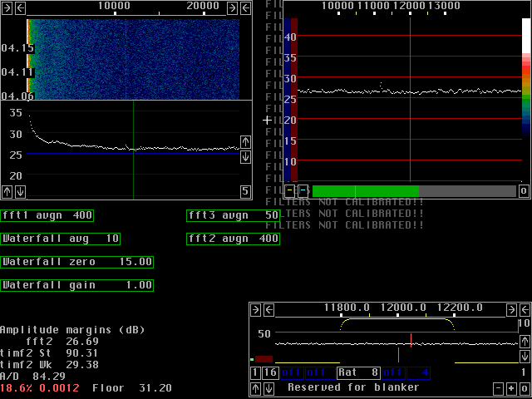Click the gray vertical cursor in the high-resolution spectrum
This screenshot has height=399, width=532.
(410, 100)
